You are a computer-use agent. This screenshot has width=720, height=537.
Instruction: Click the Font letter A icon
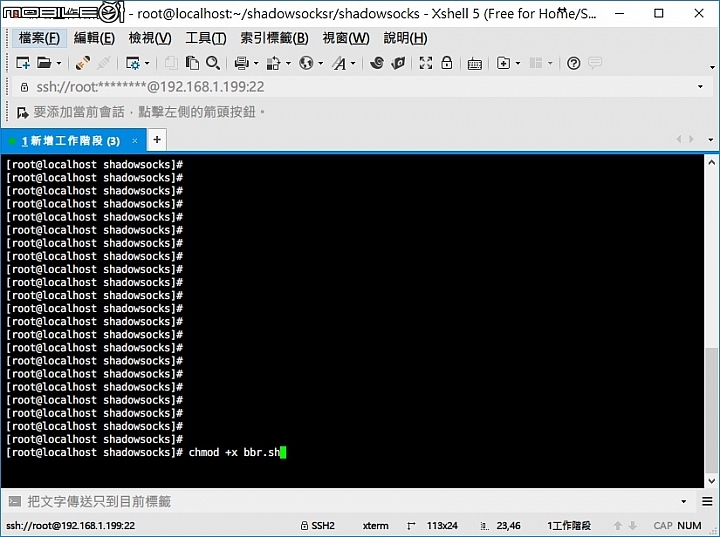click(340, 63)
